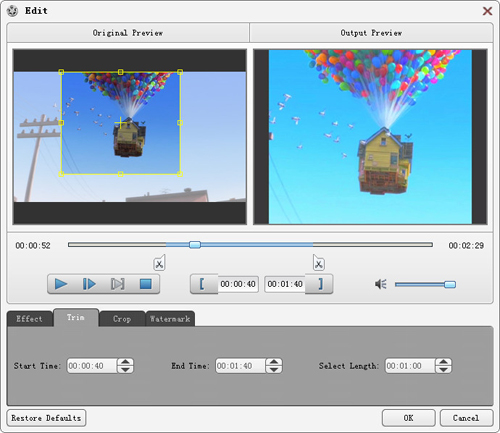Increase Select Length with up arrow
Image resolution: width=500 pixels, height=433 pixels.
(x=443, y=362)
